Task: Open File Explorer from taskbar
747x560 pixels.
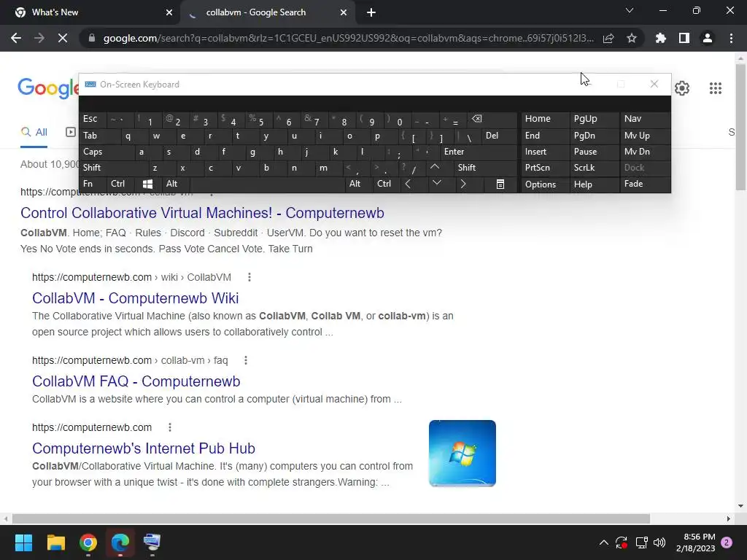Action: [55, 542]
